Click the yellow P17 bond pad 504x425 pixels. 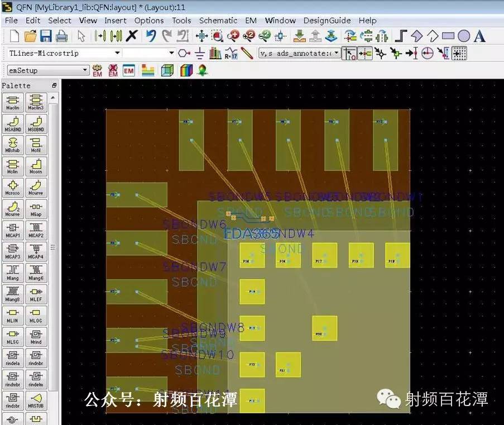[325, 255]
